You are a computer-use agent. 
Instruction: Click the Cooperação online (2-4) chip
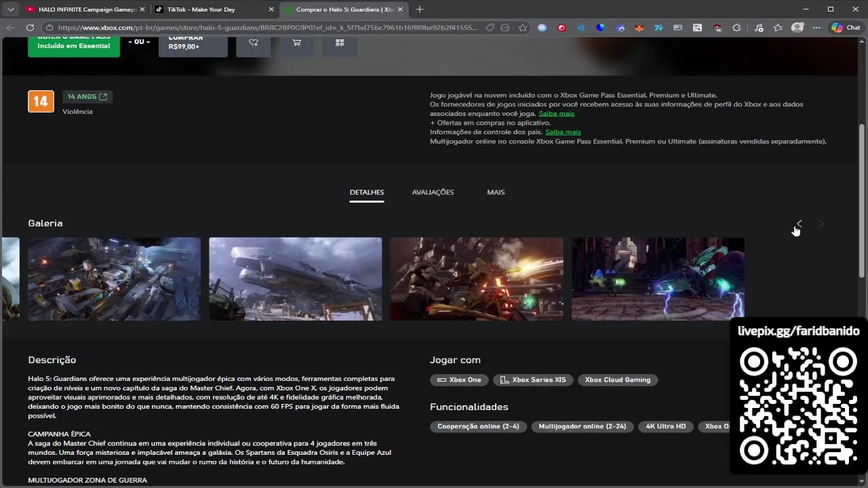tap(478, 427)
